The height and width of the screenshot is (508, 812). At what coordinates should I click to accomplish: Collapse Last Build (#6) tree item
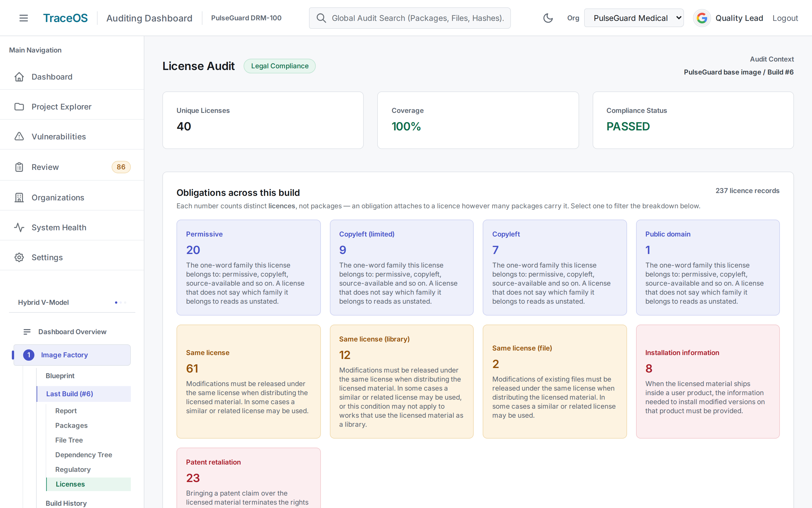click(83, 394)
